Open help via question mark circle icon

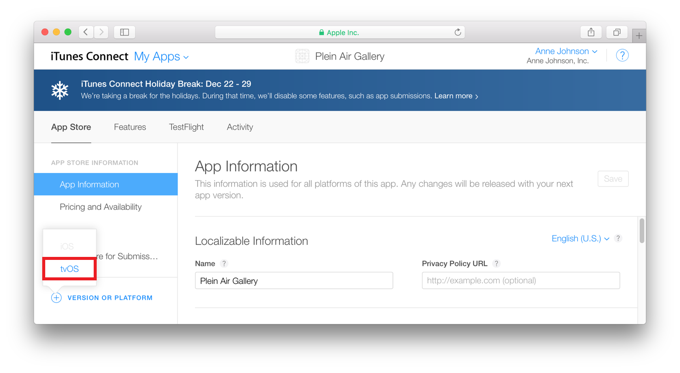(x=622, y=56)
